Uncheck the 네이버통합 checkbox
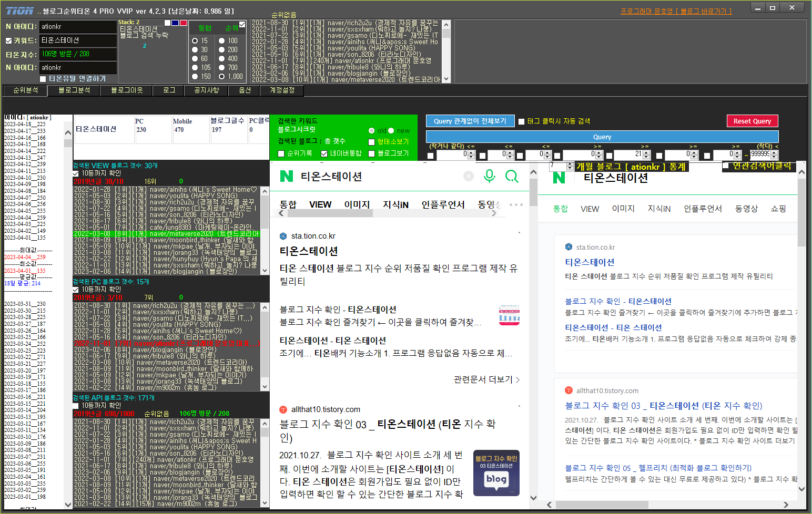 [324, 153]
